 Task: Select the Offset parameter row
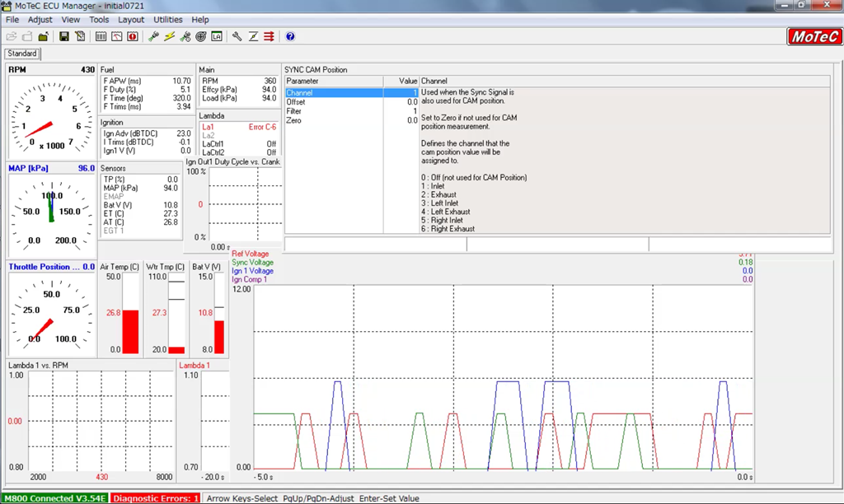pos(351,101)
